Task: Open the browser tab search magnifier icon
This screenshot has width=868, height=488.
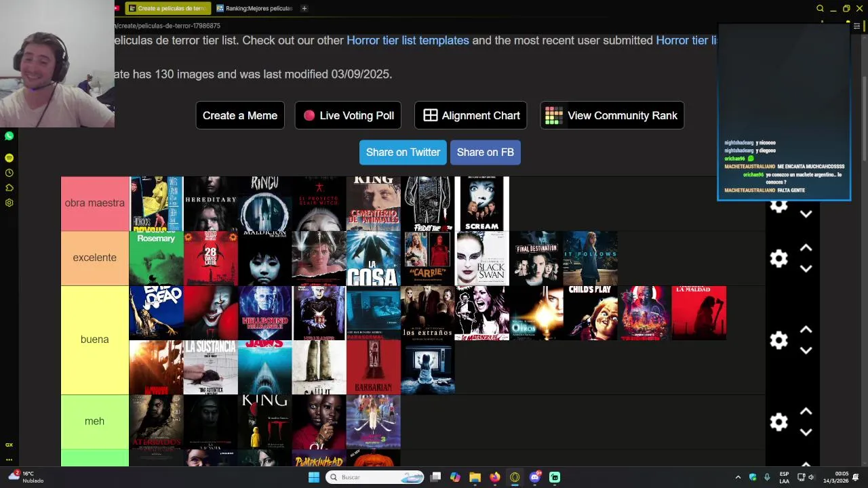Action: pyautogui.click(x=820, y=8)
